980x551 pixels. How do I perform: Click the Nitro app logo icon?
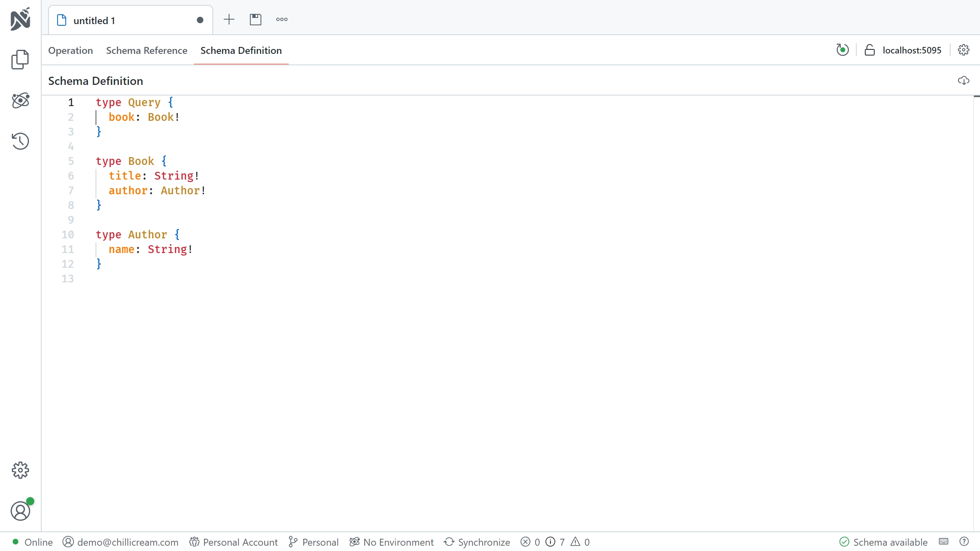pyautogui.click(x=20, y=19)
